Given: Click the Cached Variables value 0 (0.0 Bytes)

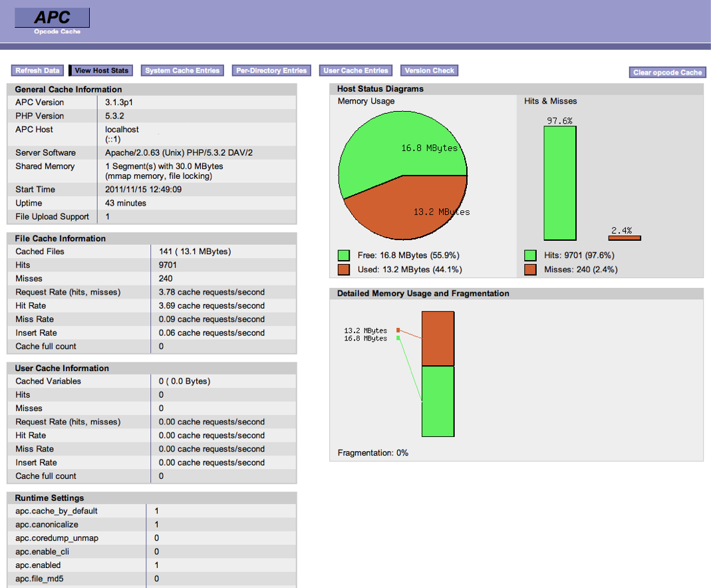Looking at the screenshot, I should click(x=184, y=381).
